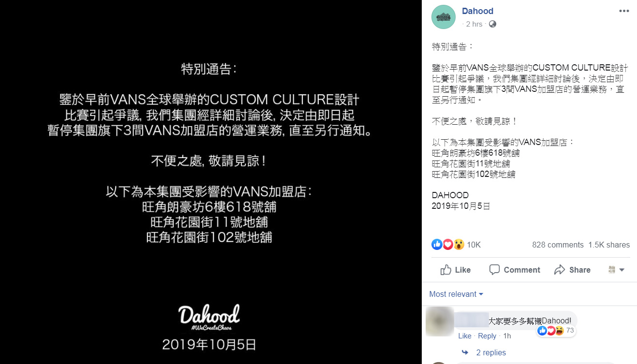Image resolution: width=637 pixels, height=364 pixels.
Task: Show the 828 comments list
Action: (x=558, y=245)
